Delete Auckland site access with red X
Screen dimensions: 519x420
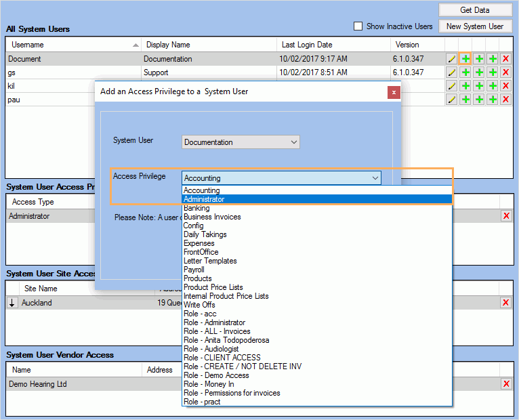(505, 303)
